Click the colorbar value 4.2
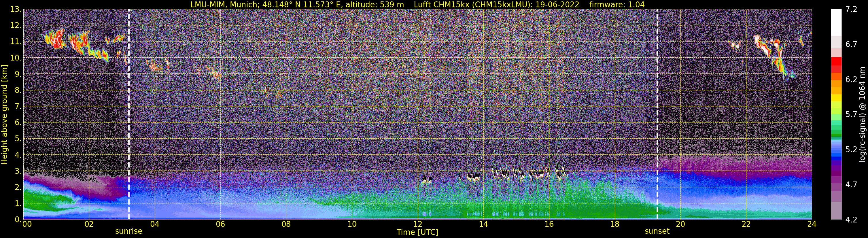Screen dimensions: 868x238 pos(851,220)
